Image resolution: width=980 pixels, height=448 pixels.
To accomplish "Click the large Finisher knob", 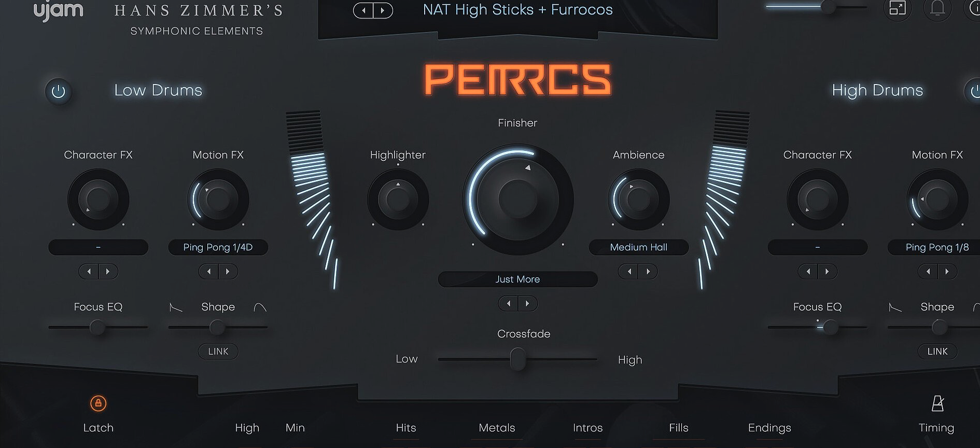I will 517,199.
